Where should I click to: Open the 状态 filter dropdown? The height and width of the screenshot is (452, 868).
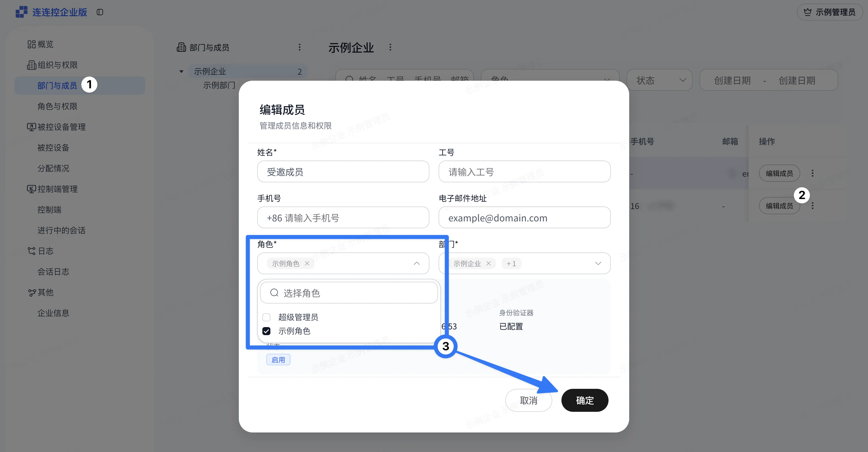click(x=659, y=80)
